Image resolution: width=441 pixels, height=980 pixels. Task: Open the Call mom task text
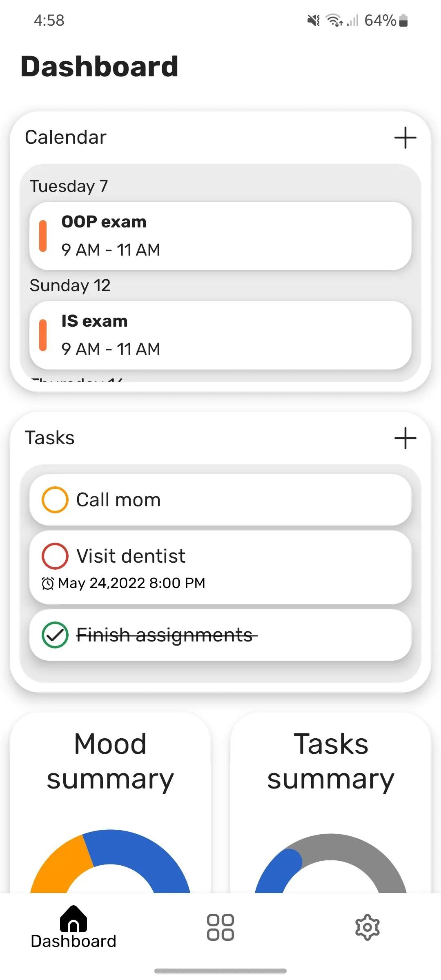pyautogui.click(x=118, y=500)
